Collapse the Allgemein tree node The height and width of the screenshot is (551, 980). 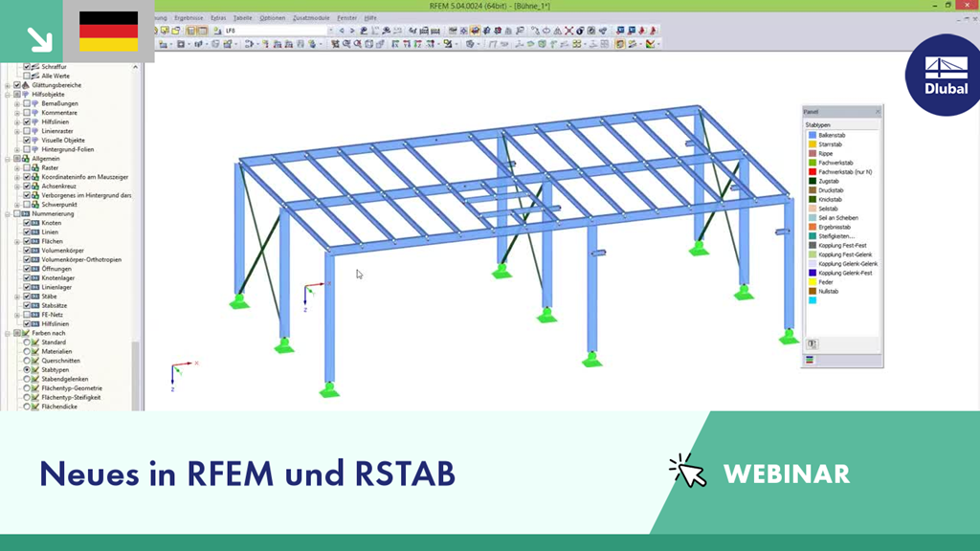[8, 159]
